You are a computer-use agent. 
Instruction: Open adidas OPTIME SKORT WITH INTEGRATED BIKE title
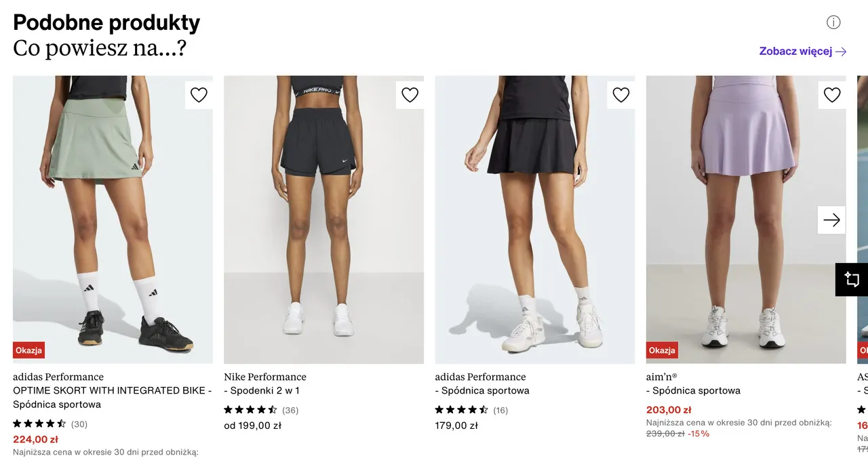(112, 391)
